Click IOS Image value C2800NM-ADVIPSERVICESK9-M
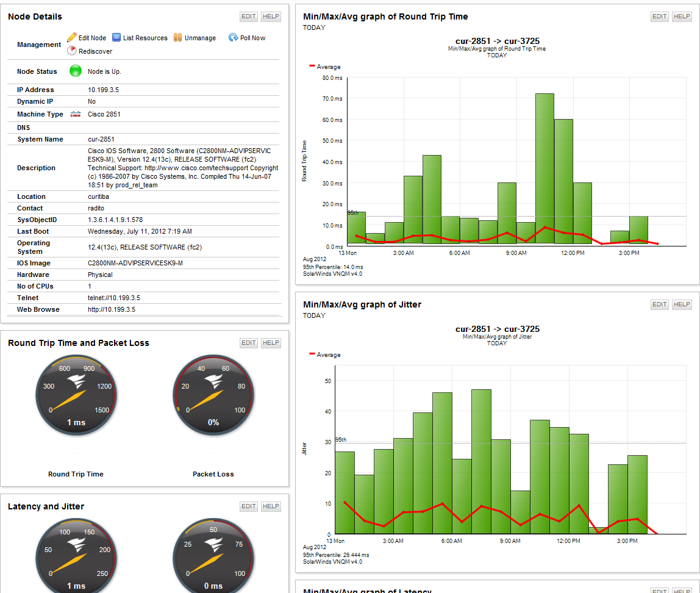 pos(135,263)
